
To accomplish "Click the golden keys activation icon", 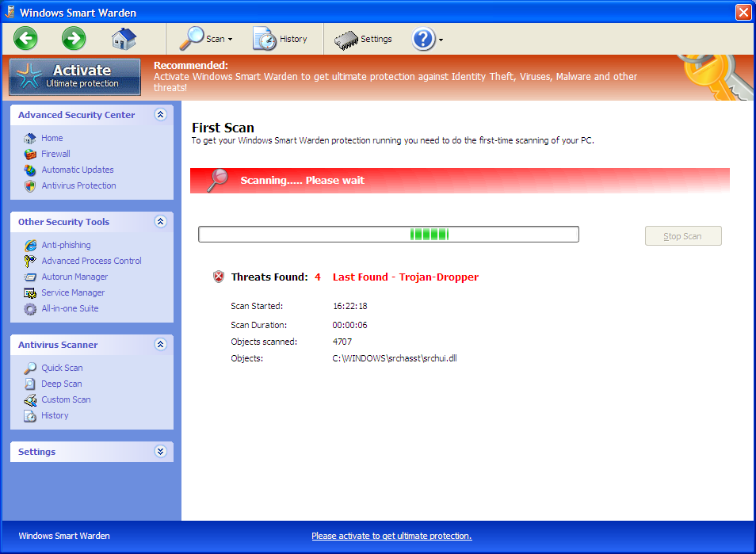I will 717,77.
